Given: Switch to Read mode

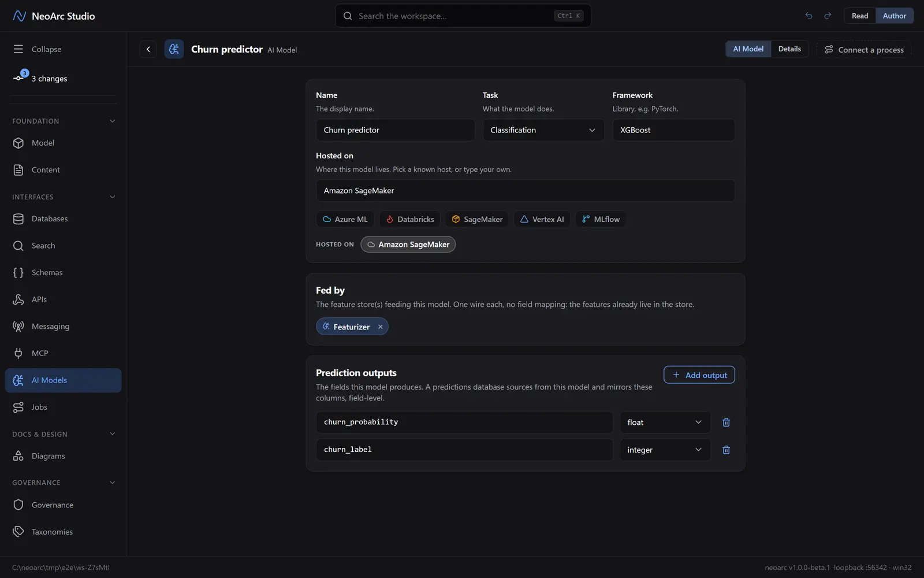Looking at the screenshot, I should click(860, 16).
